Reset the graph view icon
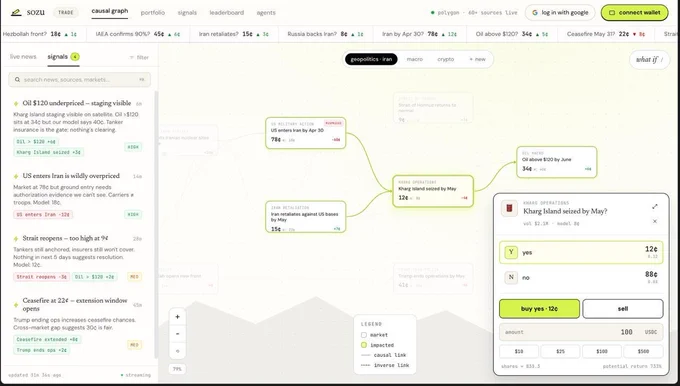This screenshot has height=386, width=680. click(177, 351)
